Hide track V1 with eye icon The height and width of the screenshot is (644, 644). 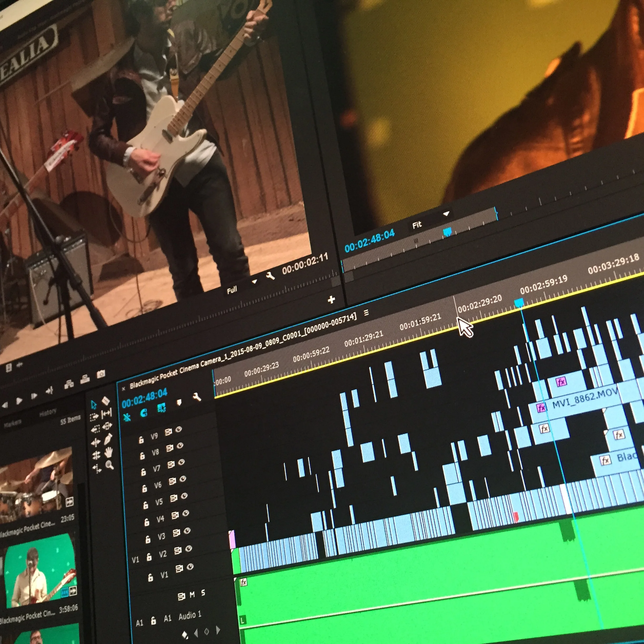click(x=190, y=567)
